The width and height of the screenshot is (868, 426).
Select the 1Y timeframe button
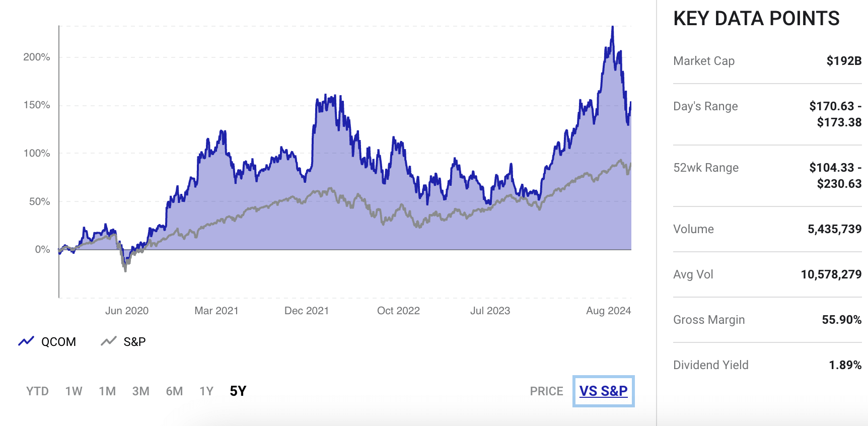pos(206,391)
